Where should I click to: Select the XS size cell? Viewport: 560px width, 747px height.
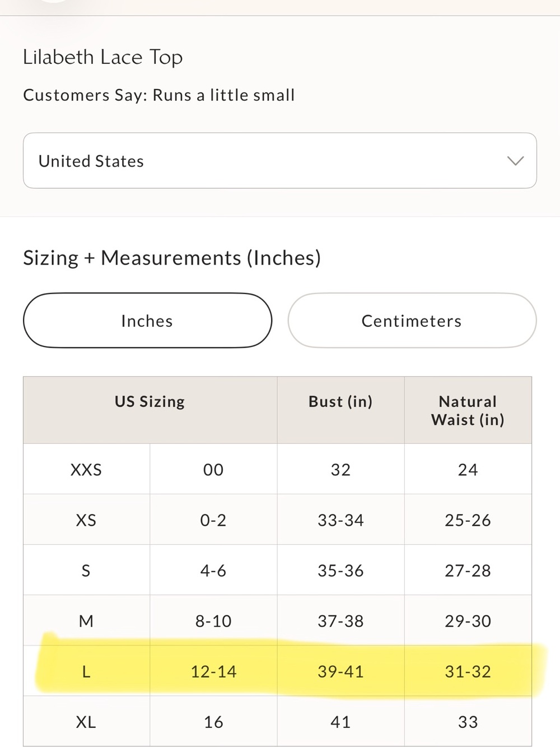pyautogui.click(x=86, y=519)
